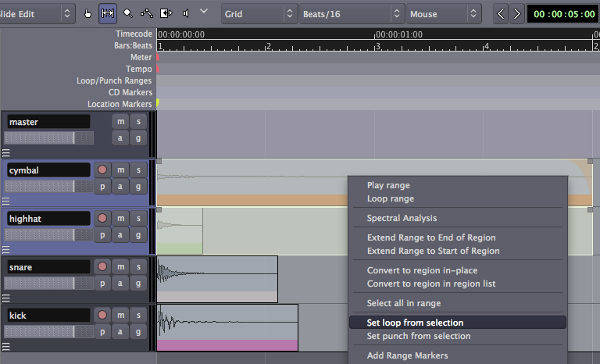Click the red Tempo marker
Screen dimensions: 600x364
coord(158,69)
